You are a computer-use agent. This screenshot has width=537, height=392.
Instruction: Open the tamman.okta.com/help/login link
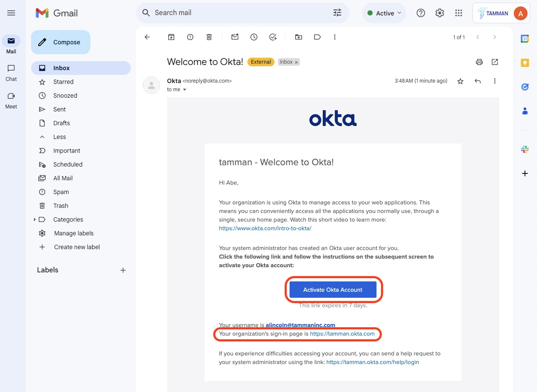click(373, 362)
